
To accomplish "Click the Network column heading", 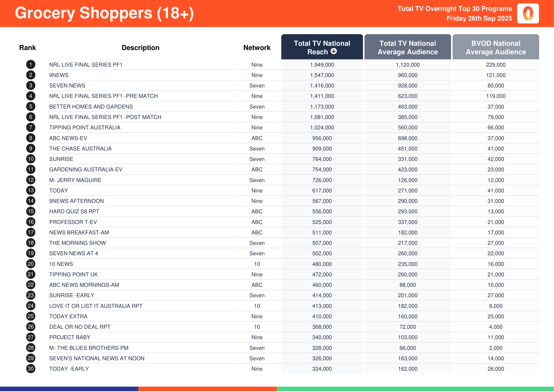I will pos(257,48).
